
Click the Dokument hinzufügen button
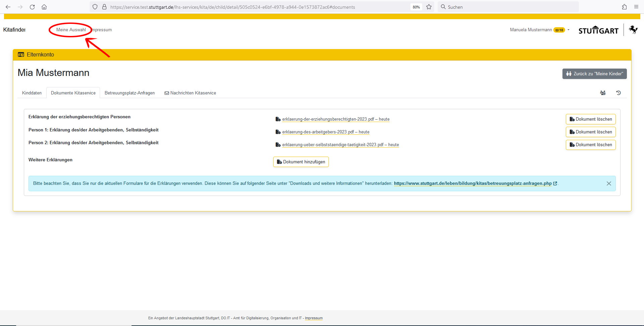(x=301, y=162)
